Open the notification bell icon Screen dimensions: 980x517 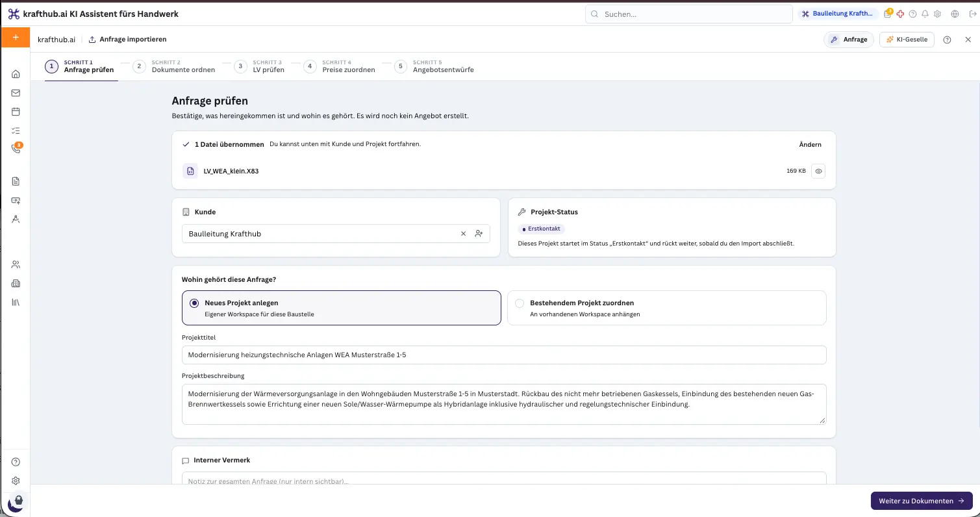(x=925, y=14)
